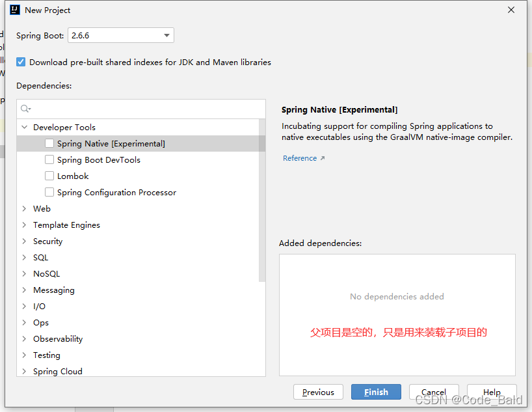The height and width of the screenshot is (412, 532).
Task: Enable the Spring Boot DevTools checkbox
Action: point(49,159)
